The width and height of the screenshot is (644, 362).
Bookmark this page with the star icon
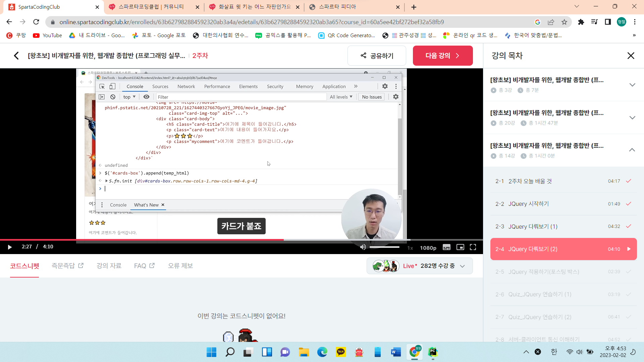565,22
